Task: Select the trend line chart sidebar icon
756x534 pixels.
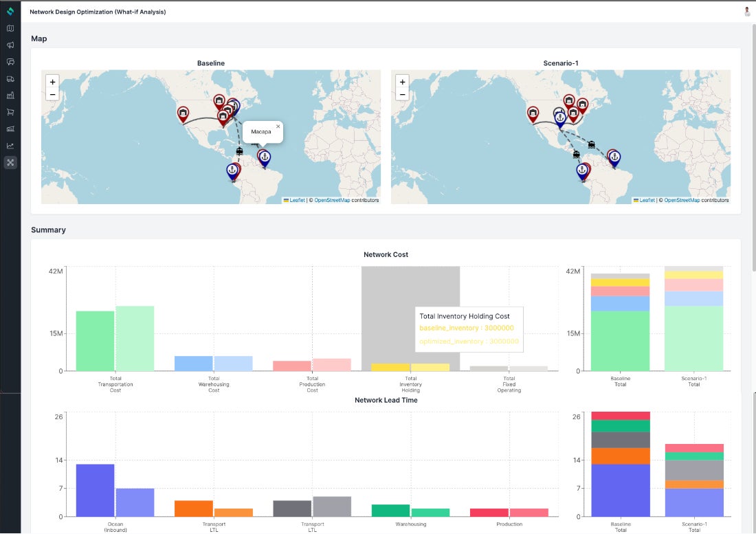Action: tap(10, 146)
